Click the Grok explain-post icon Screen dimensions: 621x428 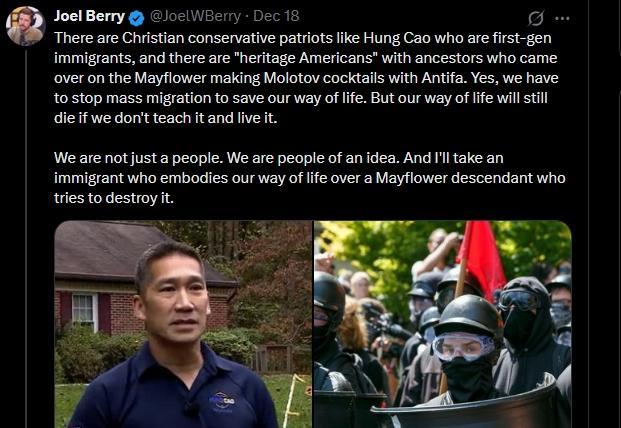[x=536, y=18]
